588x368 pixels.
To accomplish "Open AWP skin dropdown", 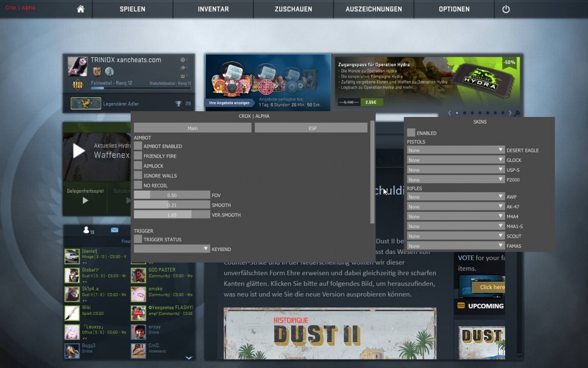I will 456,197.
